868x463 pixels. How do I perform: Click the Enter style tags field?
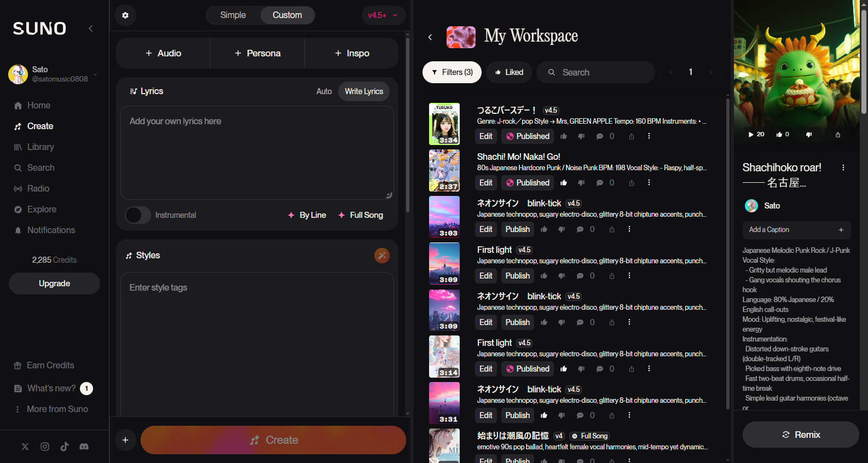click(x=257, y=345)
